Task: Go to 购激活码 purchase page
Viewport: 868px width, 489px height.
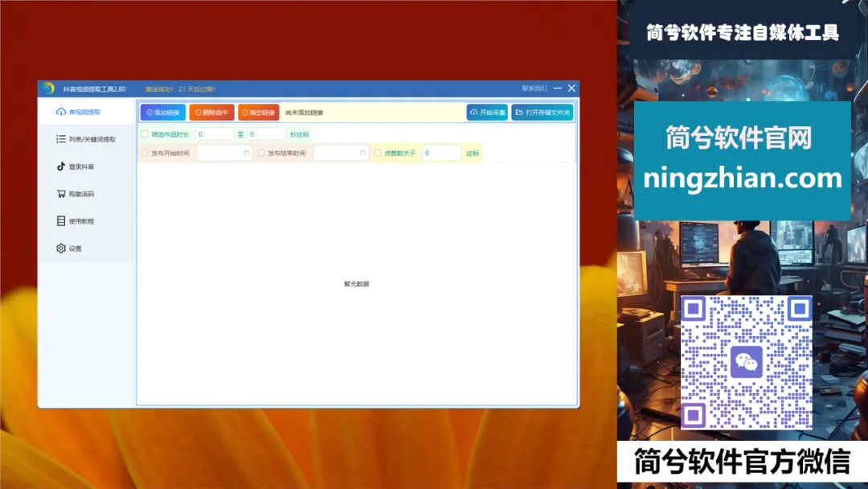Action: 76,194
